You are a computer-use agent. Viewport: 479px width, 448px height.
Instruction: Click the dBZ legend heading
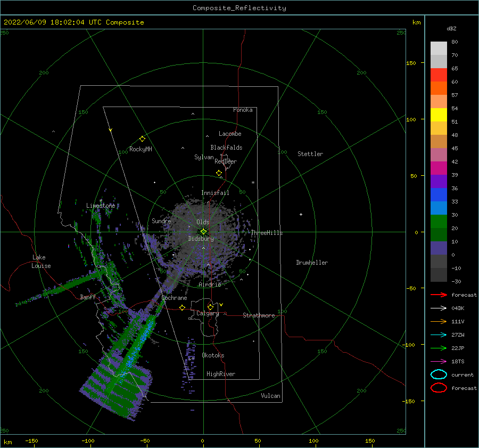click(x=451, y=28)
